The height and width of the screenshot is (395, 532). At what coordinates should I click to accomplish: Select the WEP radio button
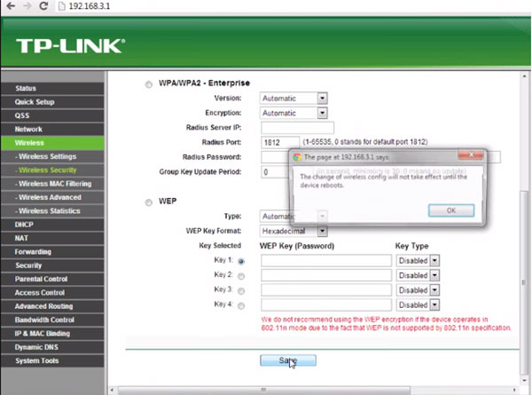click(x=147, y=201)
